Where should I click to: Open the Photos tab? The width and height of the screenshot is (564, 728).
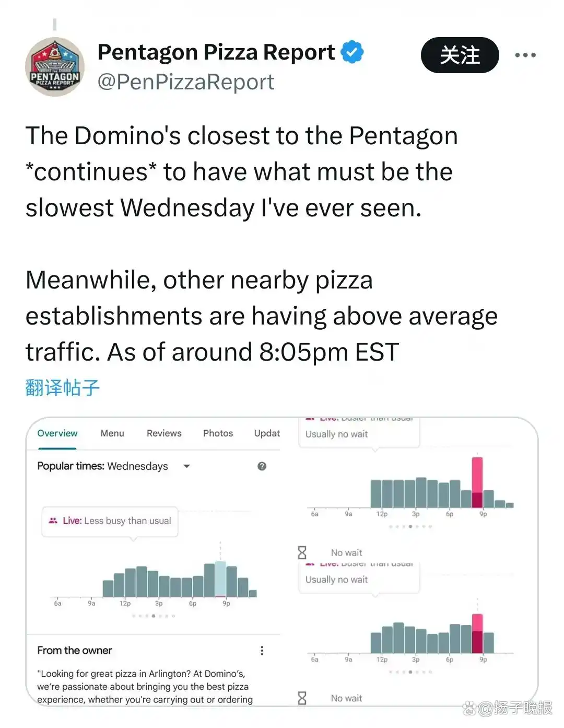pos(218,433)
